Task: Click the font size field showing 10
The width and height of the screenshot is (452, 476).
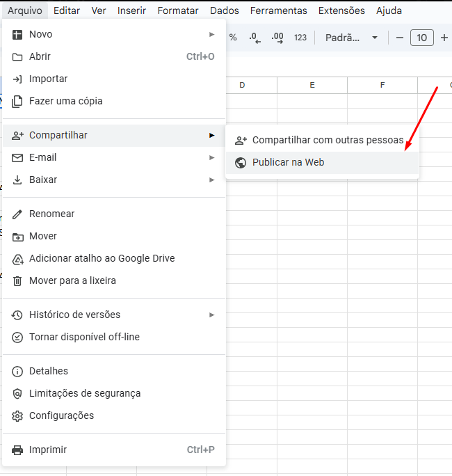Action: click(x=421, y=38)
